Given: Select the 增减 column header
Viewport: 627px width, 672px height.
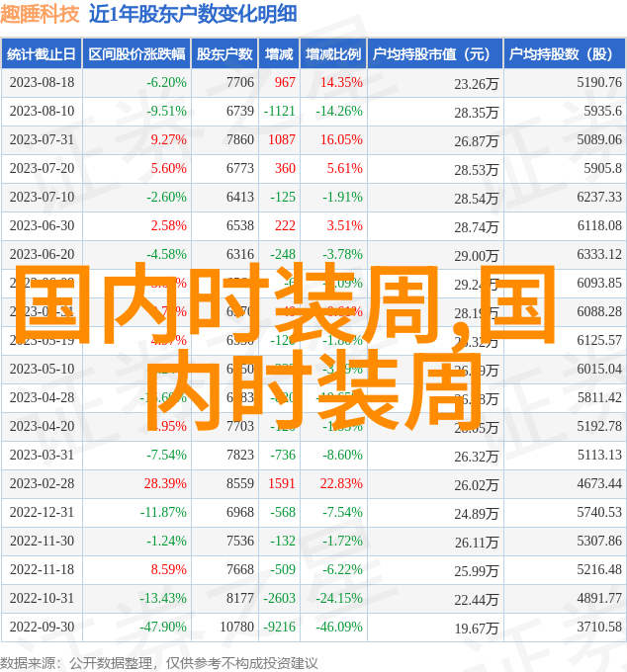Looking at the screenshot, I should [x=279, y=54].
